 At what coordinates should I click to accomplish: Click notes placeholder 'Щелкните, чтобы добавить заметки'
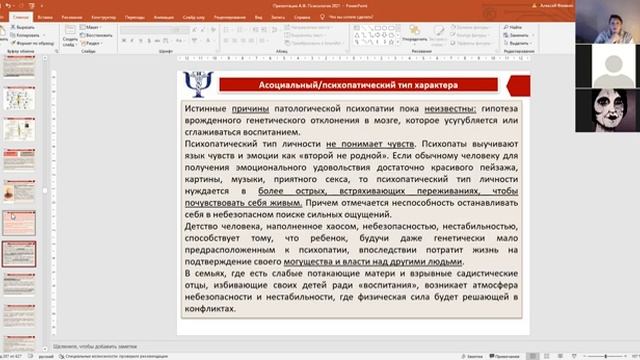(x=95, y=347)
